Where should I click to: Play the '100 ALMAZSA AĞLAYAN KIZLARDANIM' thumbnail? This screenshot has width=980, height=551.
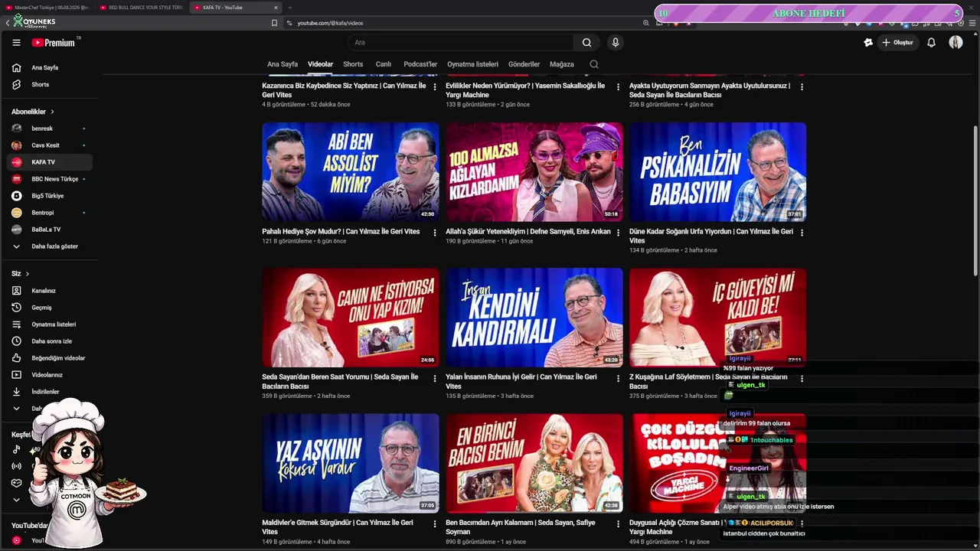pos(534,172)
